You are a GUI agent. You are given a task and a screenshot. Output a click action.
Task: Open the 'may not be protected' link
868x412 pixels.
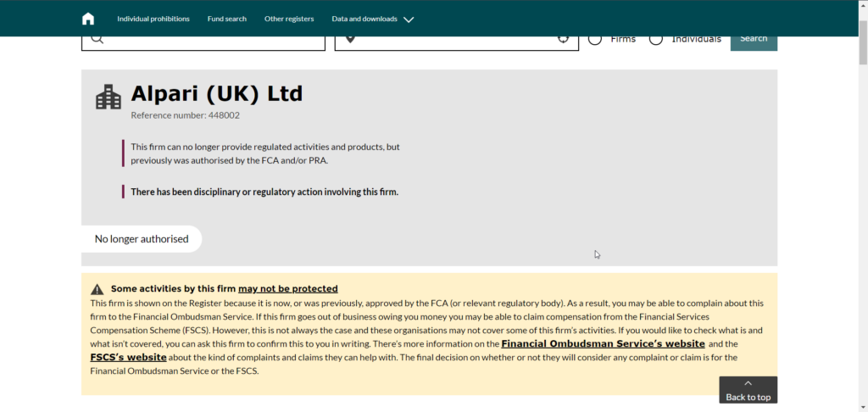pos(288,288)
